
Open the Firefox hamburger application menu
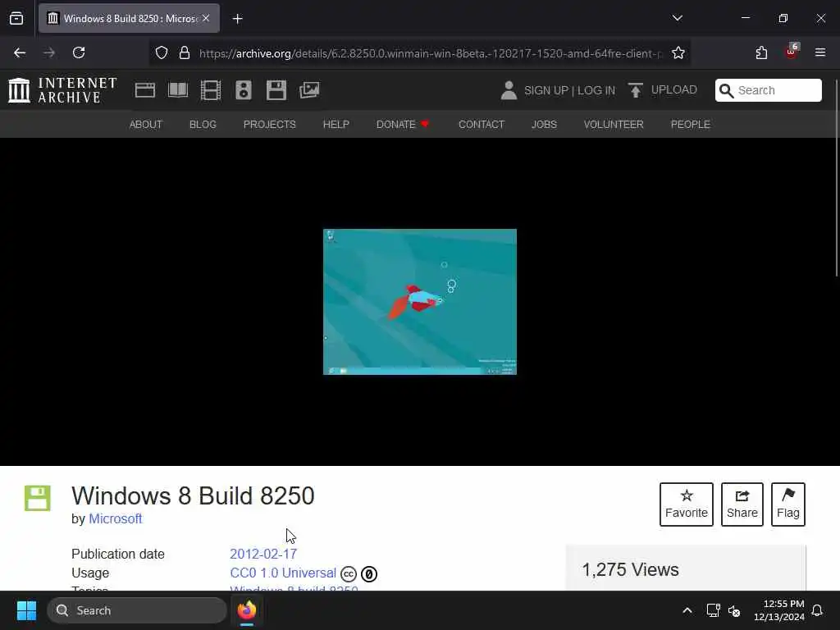pyautogui.click(x=820, y=52)
